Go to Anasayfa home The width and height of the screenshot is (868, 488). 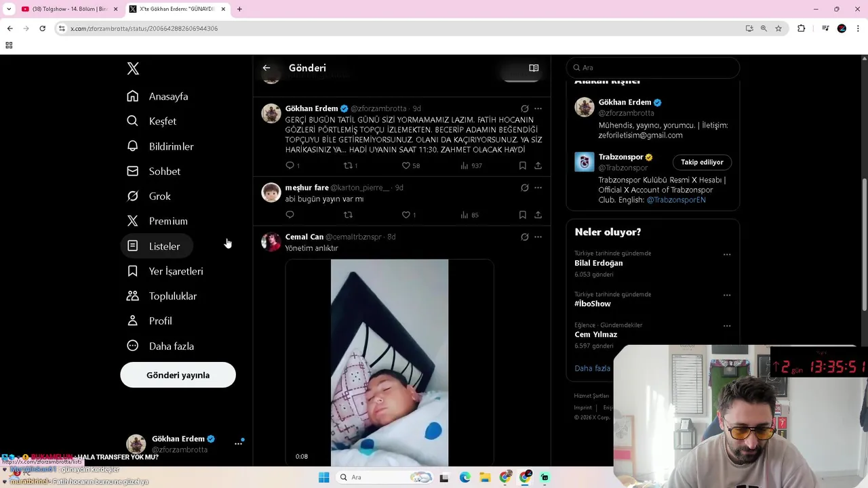[157, 96]
